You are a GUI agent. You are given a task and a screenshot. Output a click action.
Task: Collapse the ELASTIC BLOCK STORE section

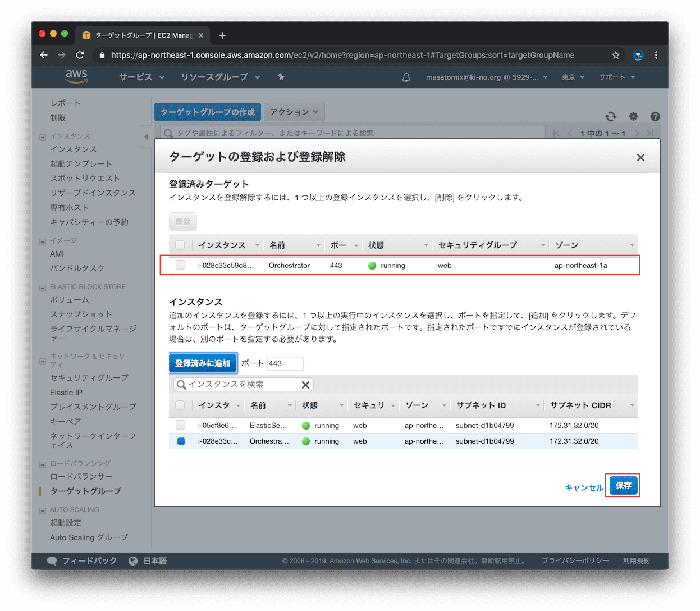tap(43, 288)
